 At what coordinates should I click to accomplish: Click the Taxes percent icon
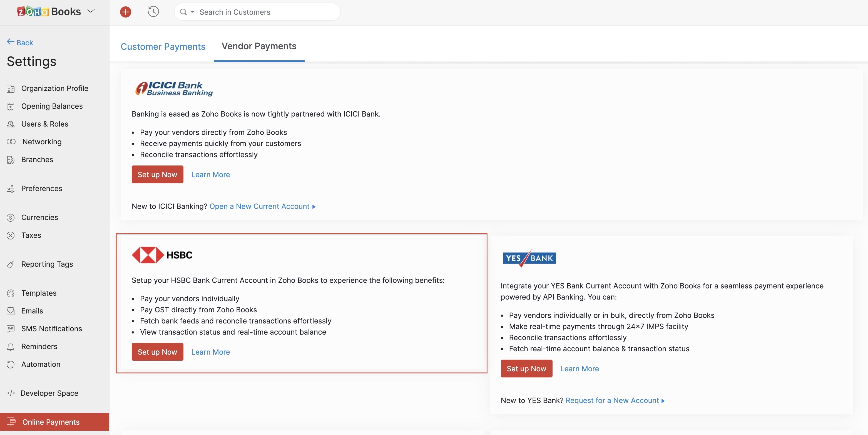(x=11, y=235)
